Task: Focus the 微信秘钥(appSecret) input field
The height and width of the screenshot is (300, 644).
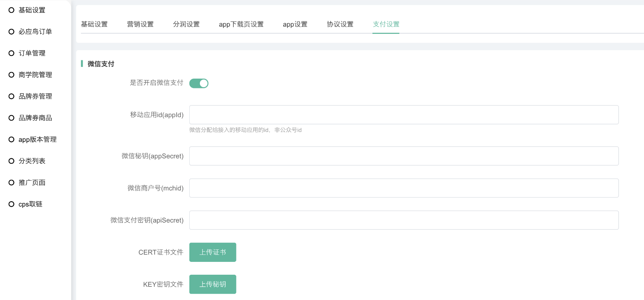Action: (404, 156)
